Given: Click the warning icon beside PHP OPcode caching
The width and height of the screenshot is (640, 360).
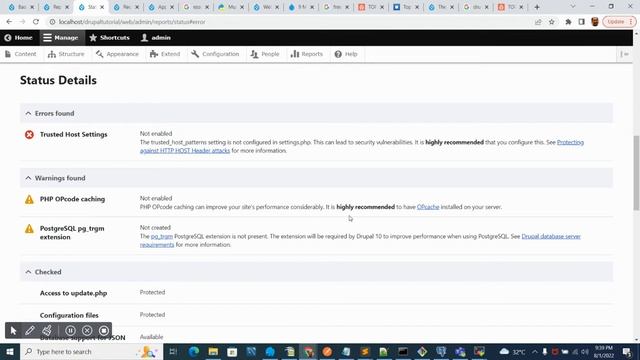Looking at the screenshot, I should 29,199.
